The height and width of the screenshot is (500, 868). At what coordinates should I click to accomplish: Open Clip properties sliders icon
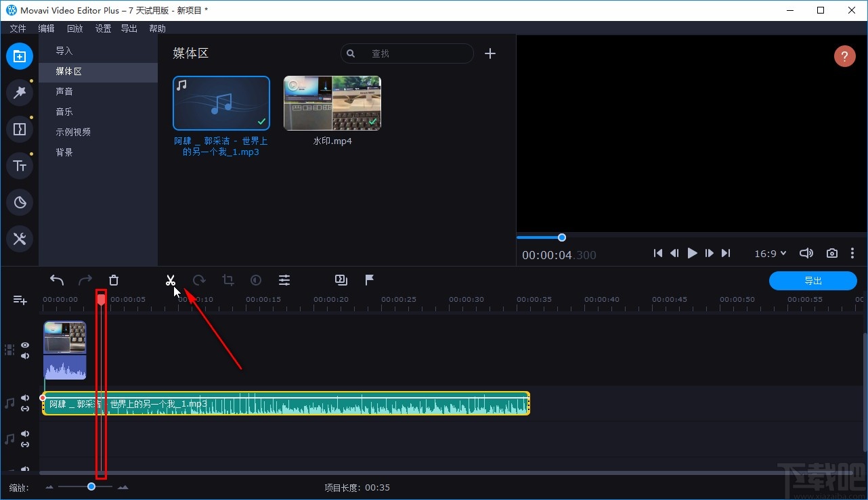tap(284, 280)
